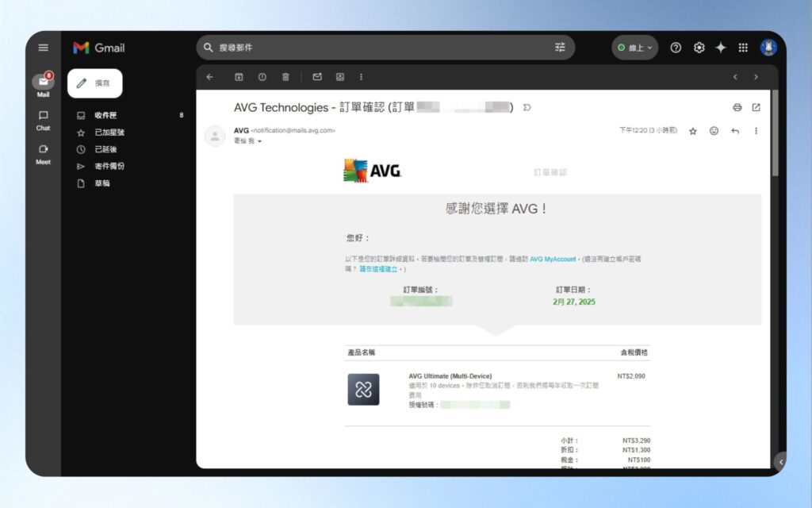Viewport: 812px width, 508px height.
Task: Open search filter options icon
Action: 561,48
